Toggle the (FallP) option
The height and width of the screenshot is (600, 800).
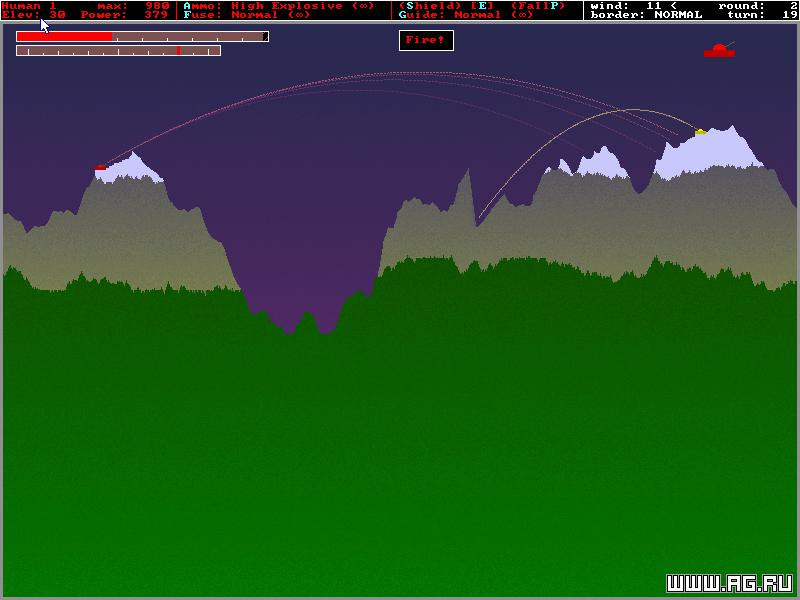(538, 6)
